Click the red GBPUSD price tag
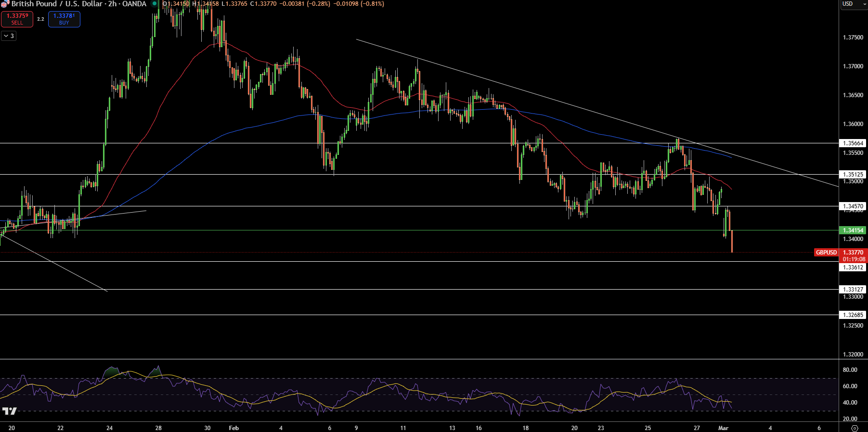The height and width of the screenshot is (432, 868). coord(826,253)
